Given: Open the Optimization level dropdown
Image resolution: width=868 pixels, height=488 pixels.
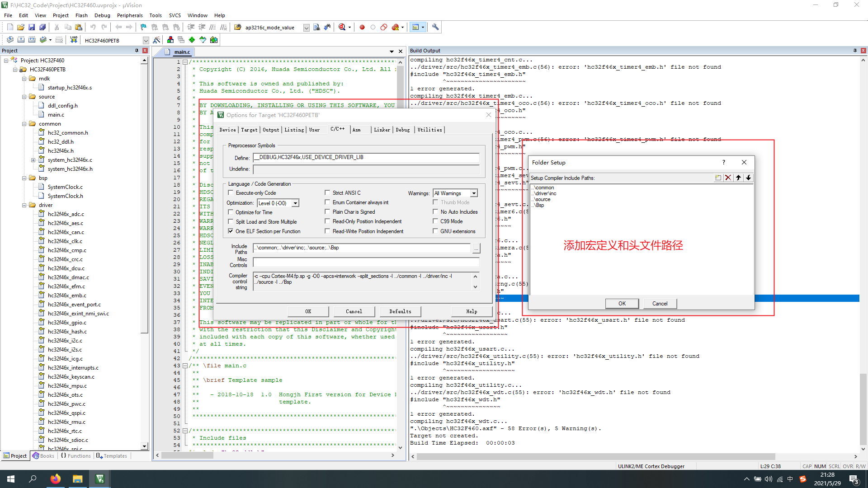Looking at the screenshot, I should (295, 203).
